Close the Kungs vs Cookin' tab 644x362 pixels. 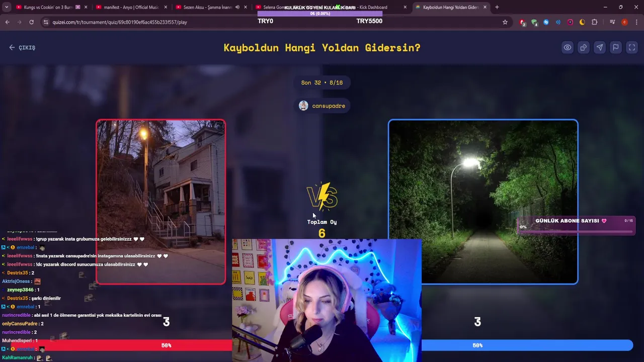[86, 7]
